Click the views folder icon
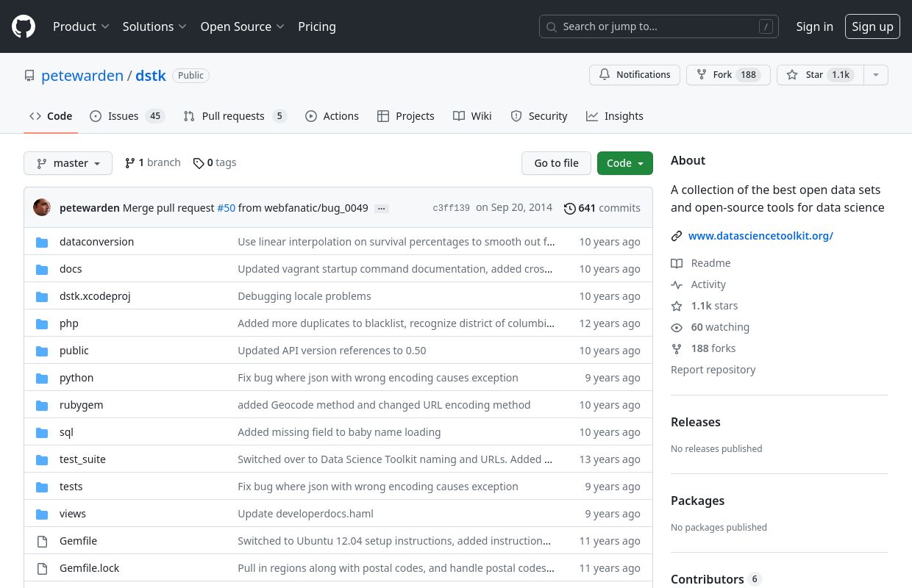The width and height of the screenshot is (912, 588). (42, 514)
